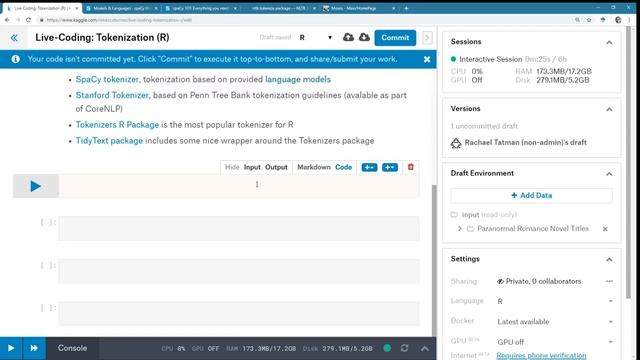Click the info icon in the banner

(16, 59)
